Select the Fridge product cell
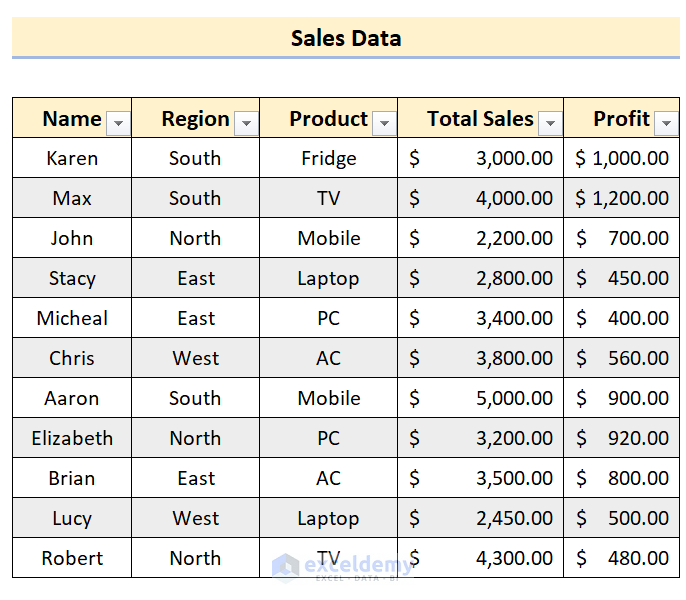686x600 pixels. point(328,158)
